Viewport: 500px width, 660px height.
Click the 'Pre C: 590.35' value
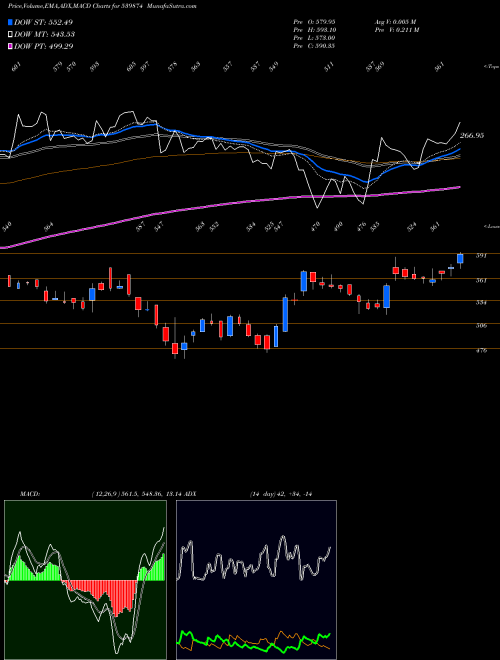click(314, 45)
